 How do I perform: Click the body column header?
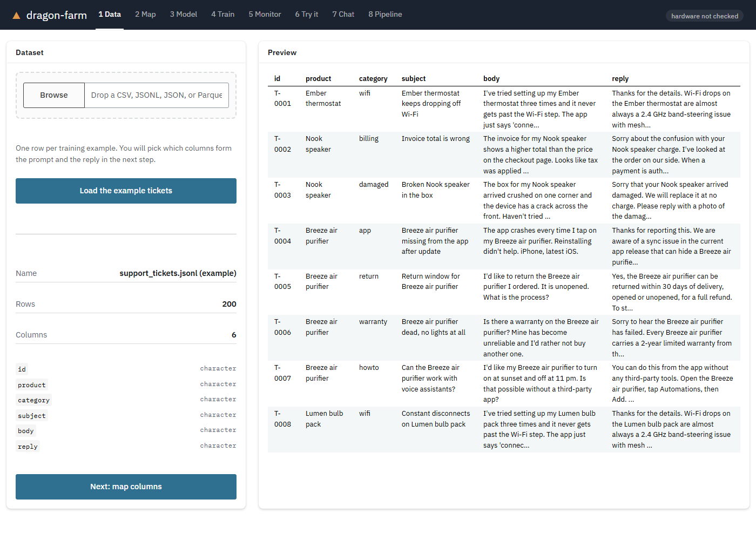(491, 79)
